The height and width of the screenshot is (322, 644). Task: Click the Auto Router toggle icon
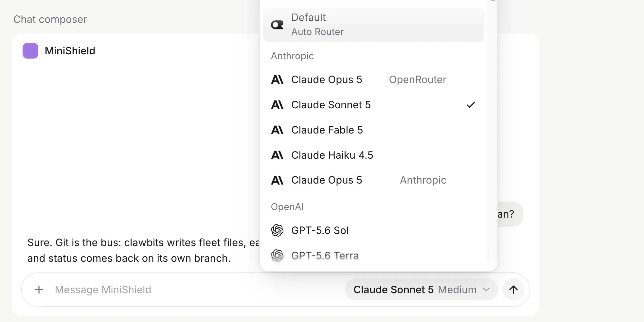coord(277,25)
